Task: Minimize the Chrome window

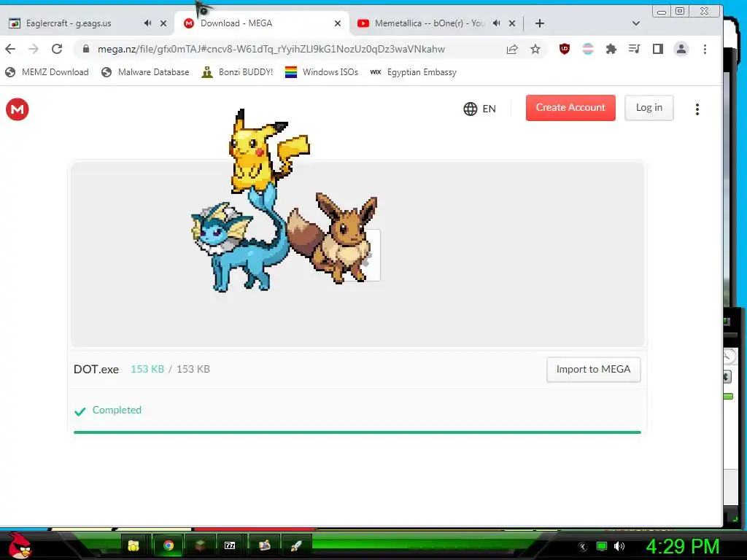Action: [662, 12]
